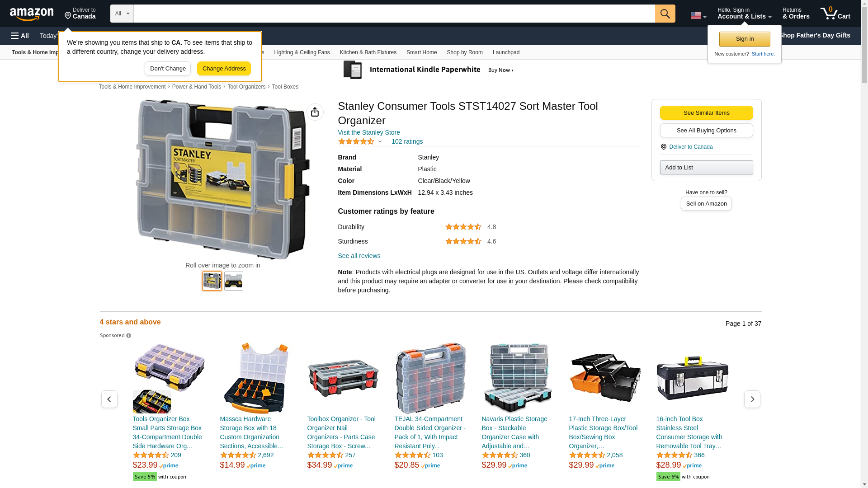Click the share icon on product image

(315, 112)
